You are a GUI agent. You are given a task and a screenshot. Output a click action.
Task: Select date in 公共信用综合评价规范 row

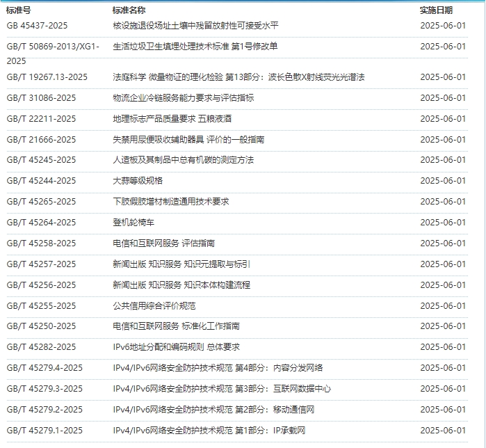pos(443,305)
